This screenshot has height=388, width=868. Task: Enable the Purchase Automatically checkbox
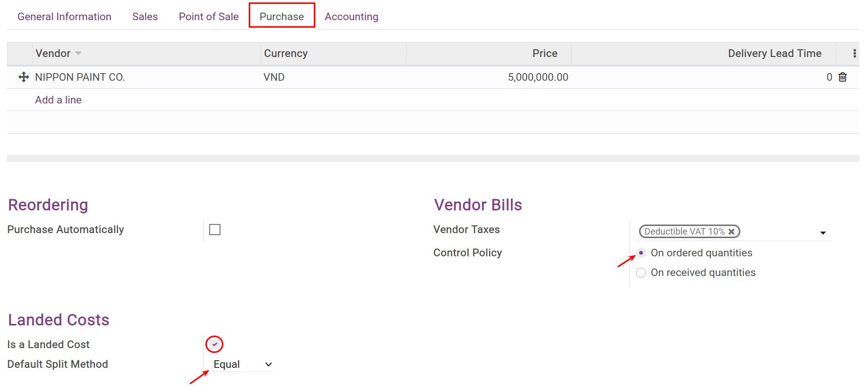pos(215,230)
